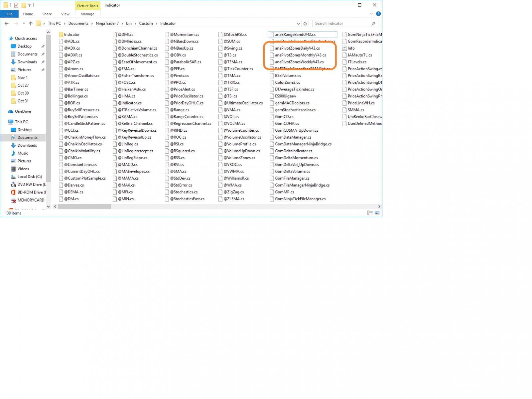Image resolution: width=532 pixels, height=399 pixels.
Task: Navigate to bin in breadcrumb
Action: point(129,24)
